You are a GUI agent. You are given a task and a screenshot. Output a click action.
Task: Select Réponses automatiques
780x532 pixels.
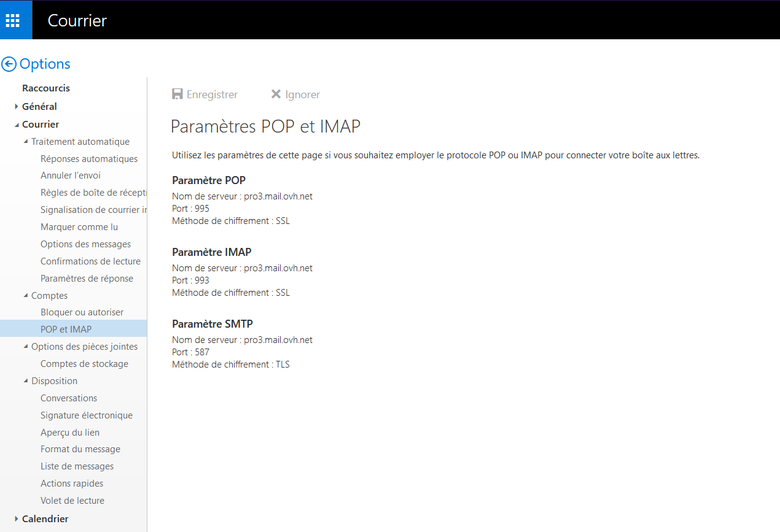pos(89,159)
